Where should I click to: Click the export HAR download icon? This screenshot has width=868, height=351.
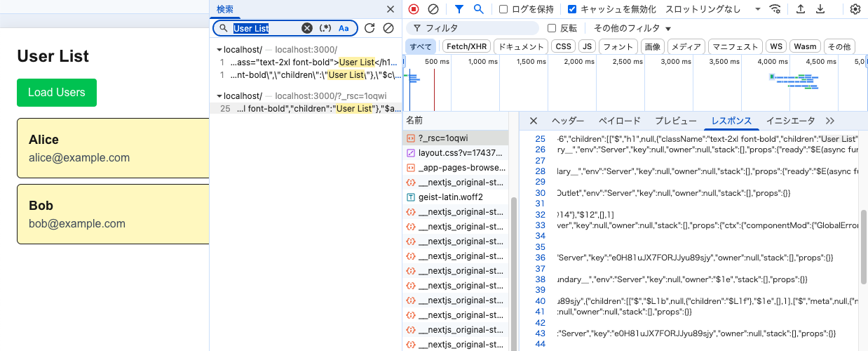pos(820,9)
